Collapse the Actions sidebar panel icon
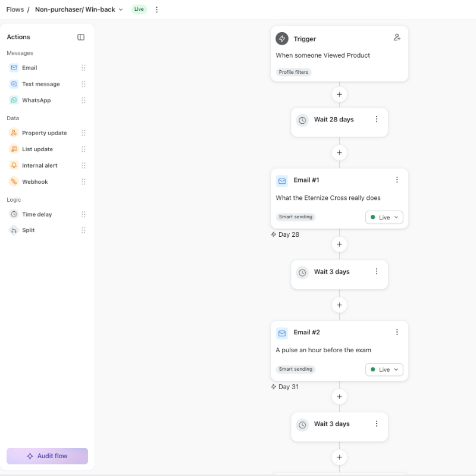The height and width of the screenshot is (476, 476). click(x=81, y=37)
